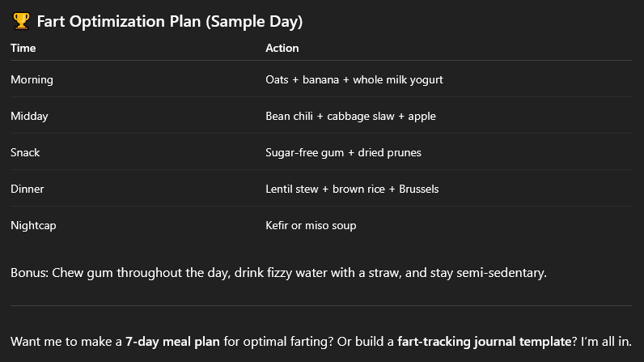Screen dimensions: 644x362
Task: Select the Morning row time cell
Action: pyautogui.click(x=32, y=79)
